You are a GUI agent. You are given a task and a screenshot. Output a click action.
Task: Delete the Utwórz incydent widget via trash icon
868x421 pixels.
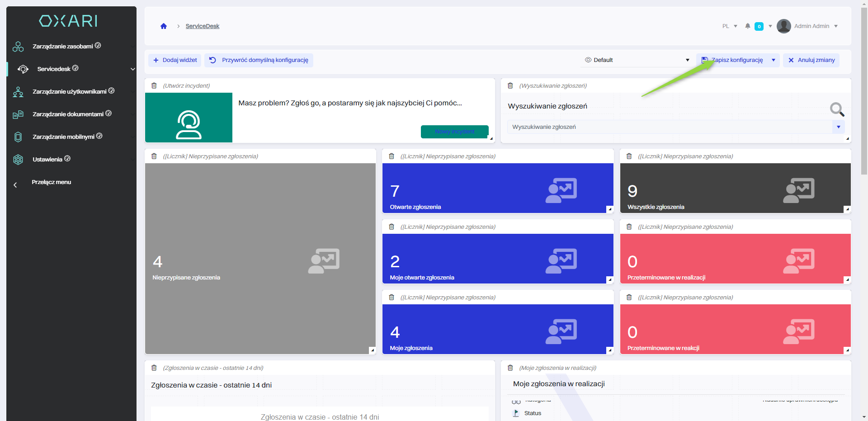point(154,86)
